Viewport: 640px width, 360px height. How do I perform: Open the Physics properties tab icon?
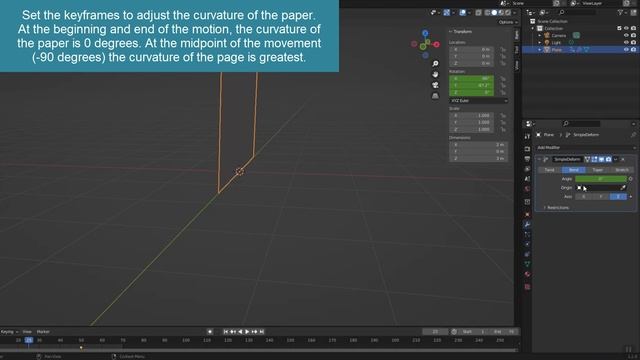point(527,244)
